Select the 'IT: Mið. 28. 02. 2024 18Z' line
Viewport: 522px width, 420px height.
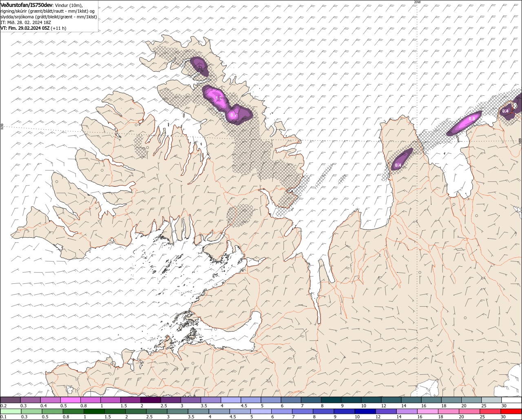(x=25, y=22)
